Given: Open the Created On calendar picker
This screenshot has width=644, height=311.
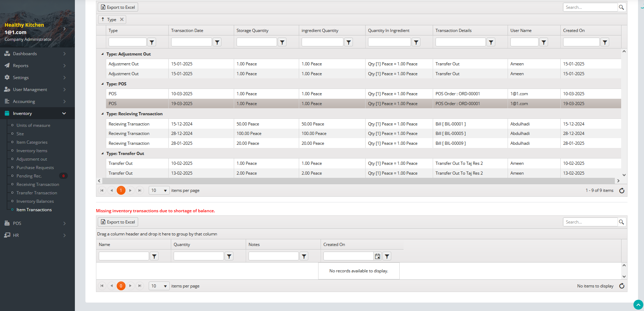Looking at the screenshot, I should [378, 257].
